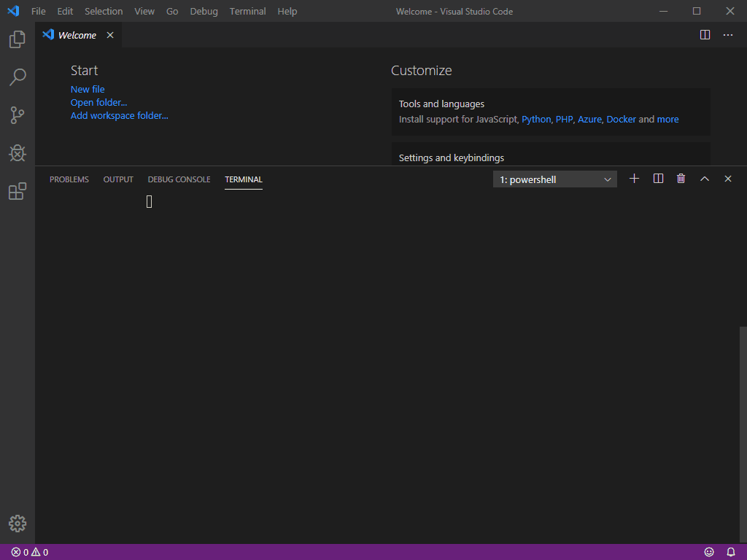Split the terminal pane
Screen dimensions: 747x560
[x=658, y=179]
